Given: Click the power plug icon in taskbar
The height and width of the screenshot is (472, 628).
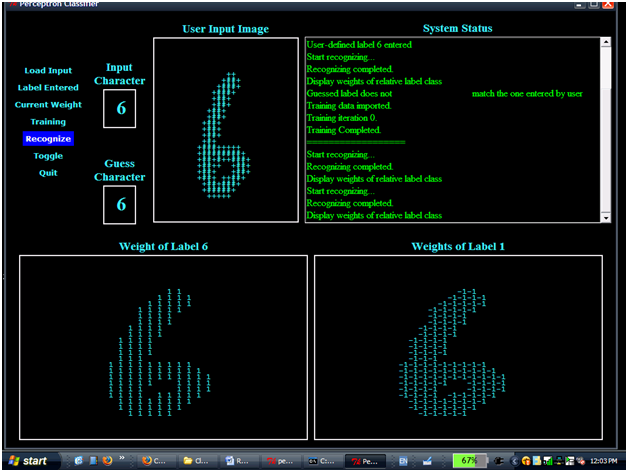Looking at the screenshot, I should (499, 461).
